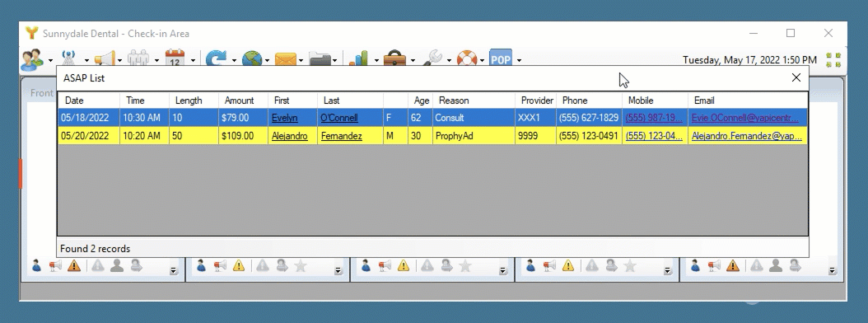Click red megaphone in leftmost bottom panel
868x323 pixels.
click(x=55, y=266)
